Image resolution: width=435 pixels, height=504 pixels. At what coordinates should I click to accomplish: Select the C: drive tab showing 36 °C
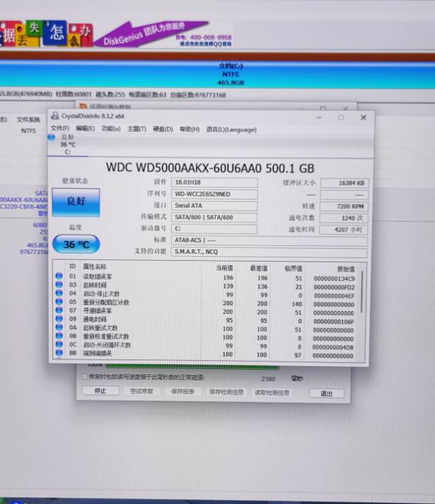(x=67, y=145)
